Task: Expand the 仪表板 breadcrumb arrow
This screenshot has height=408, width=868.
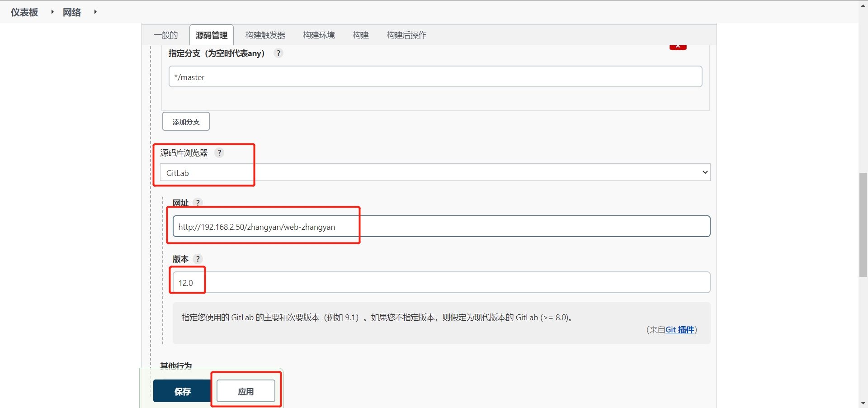Action: [x=52, y=12]
